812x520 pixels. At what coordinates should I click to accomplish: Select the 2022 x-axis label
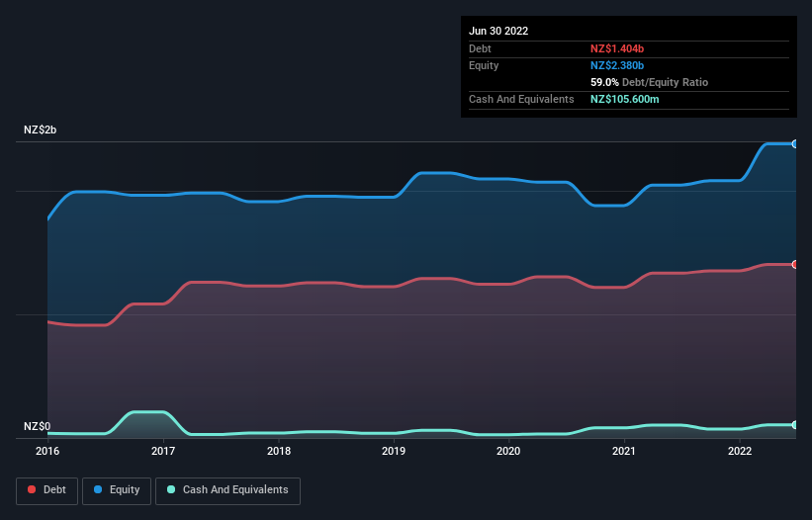pos(740,451)
